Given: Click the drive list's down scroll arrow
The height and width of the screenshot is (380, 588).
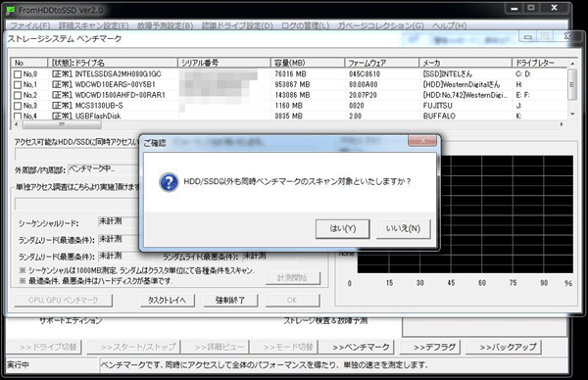Looking at the screenshot, I should pos(572,114).
